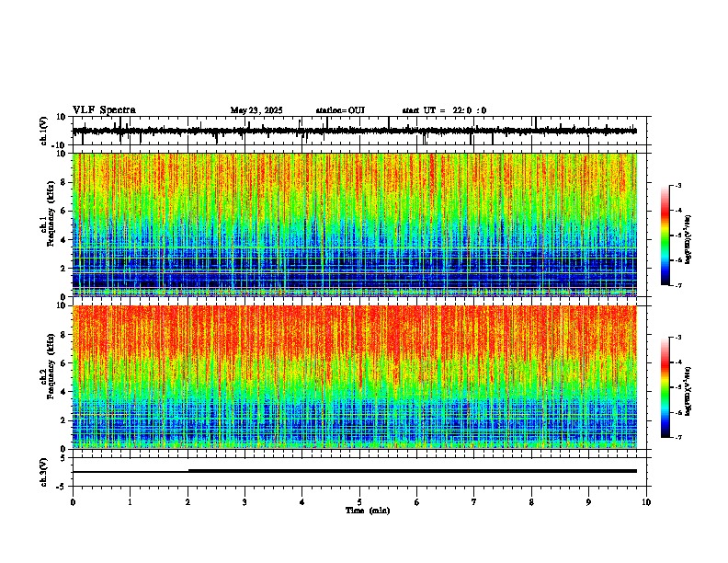Click the "-7" label on ch.2 color scale

click(677, 437)
